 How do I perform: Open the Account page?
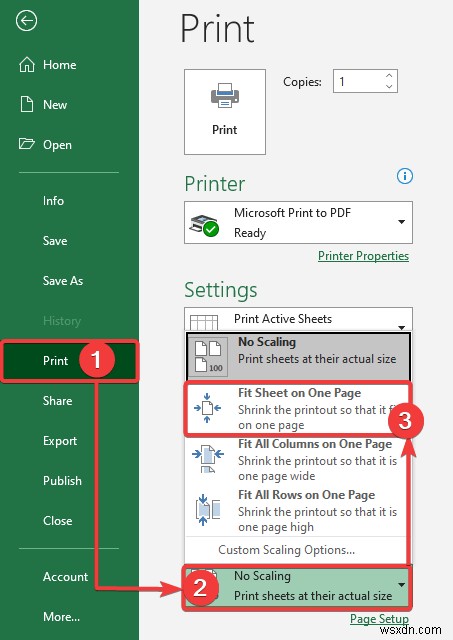(x=65, y=576)
